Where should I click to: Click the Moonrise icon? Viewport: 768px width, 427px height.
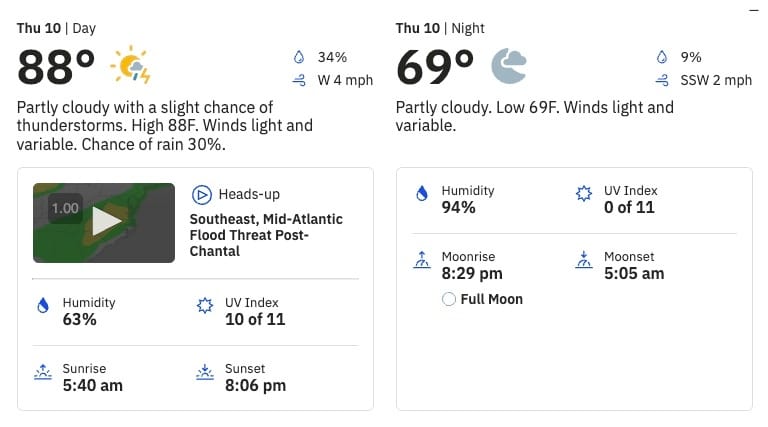tap(422, 260)
